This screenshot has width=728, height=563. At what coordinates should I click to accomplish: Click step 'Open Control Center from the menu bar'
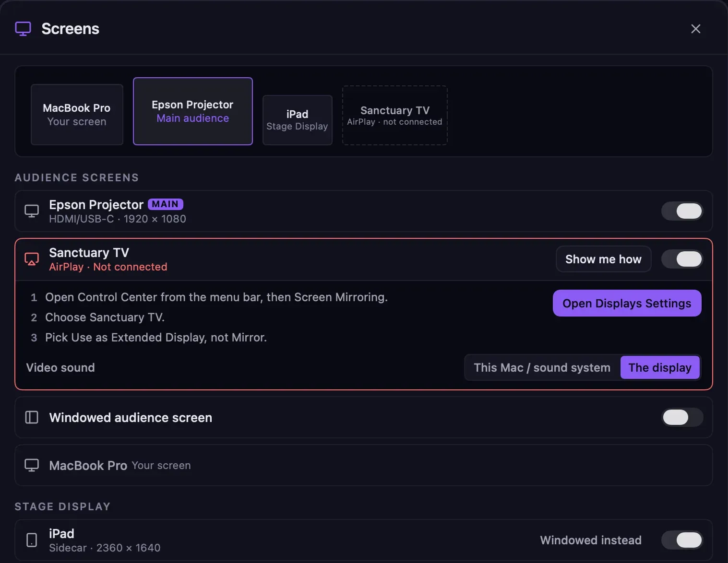pyautogui.click(x=154, y=297)
